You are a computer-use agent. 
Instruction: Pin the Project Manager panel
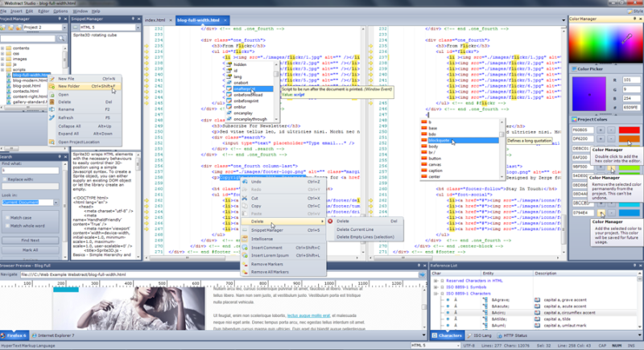[60, 19]
